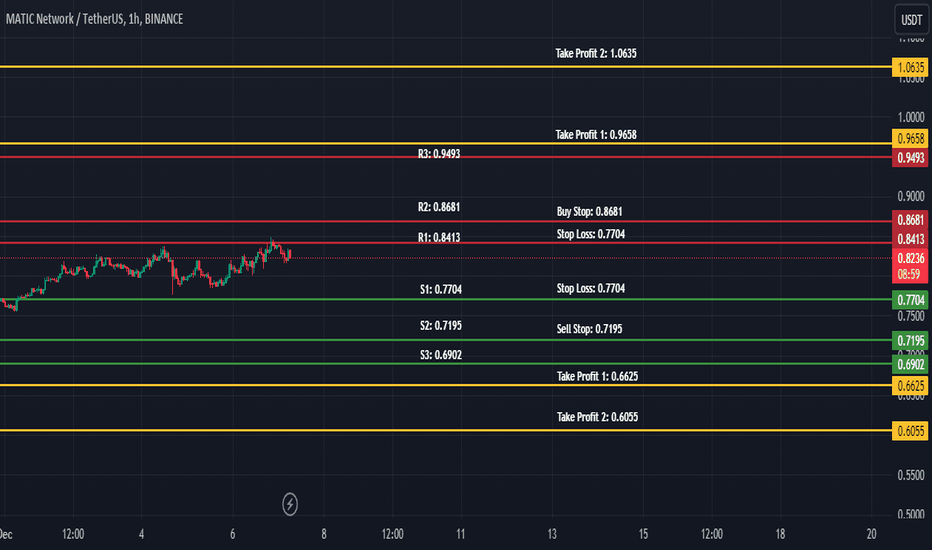This screenshot has width=932, height=550.
Task: Select the 0.9658 yellow price label
Action: 910,139
